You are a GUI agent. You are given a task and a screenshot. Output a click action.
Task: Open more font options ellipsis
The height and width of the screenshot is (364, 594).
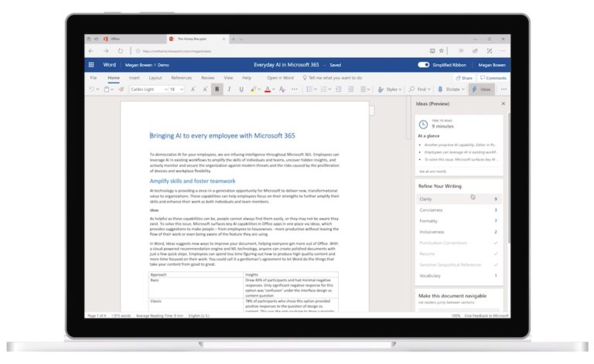point(295,90)
